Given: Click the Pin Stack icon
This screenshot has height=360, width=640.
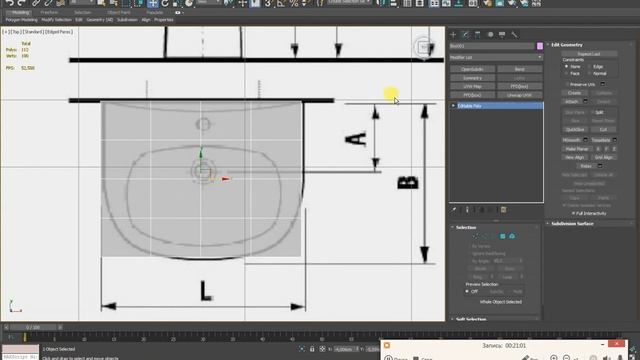Looking at the screenshot, I should [x=453, y=210].
